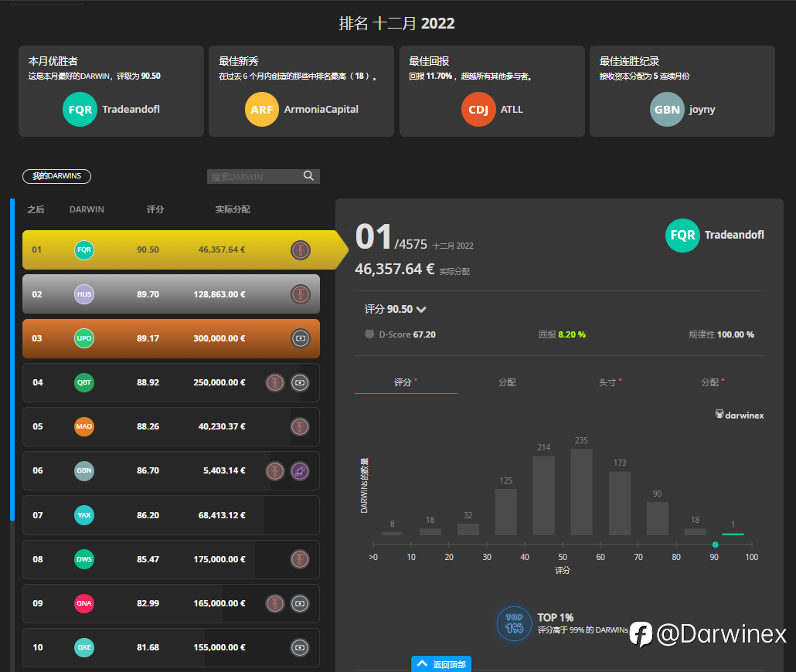Sort list by 评分 column header
This screenshot has width=796, height=672.
pyautogui.click(x=155, y=209)
